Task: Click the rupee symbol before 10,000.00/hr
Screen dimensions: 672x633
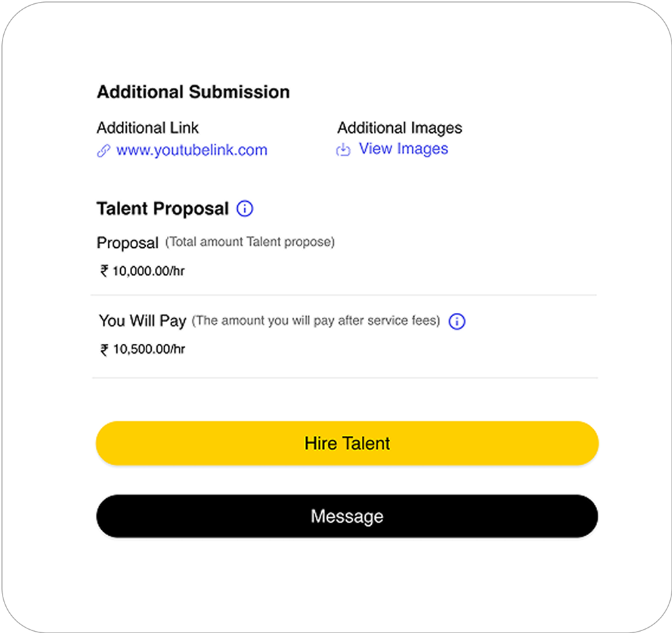Action: click(x=104, y=271)
